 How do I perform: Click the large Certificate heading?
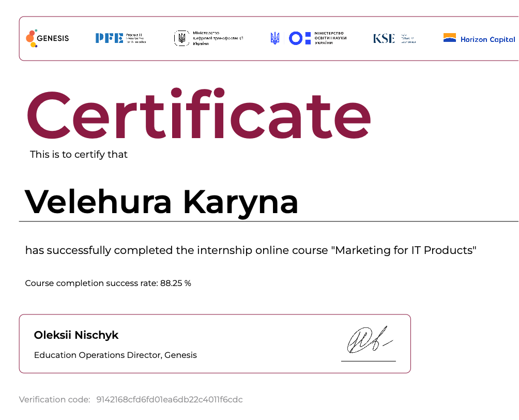199,114
